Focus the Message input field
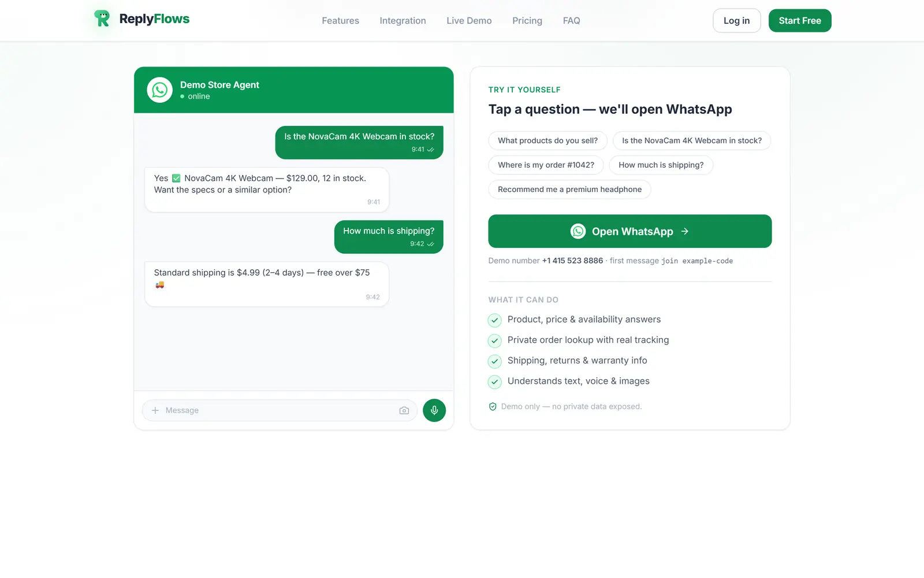 [x=280, y=410]
